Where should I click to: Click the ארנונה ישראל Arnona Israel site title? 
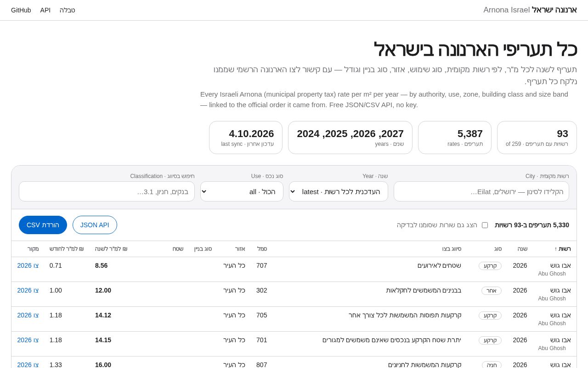530,10
